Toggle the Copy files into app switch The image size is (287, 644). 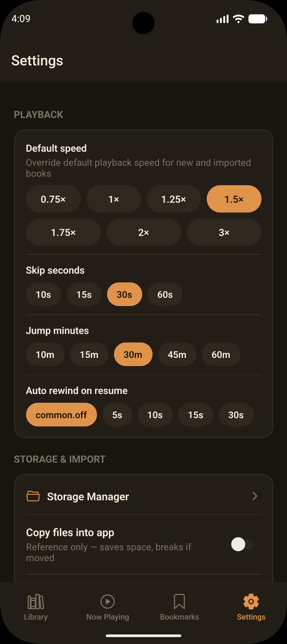pos(242,544)
